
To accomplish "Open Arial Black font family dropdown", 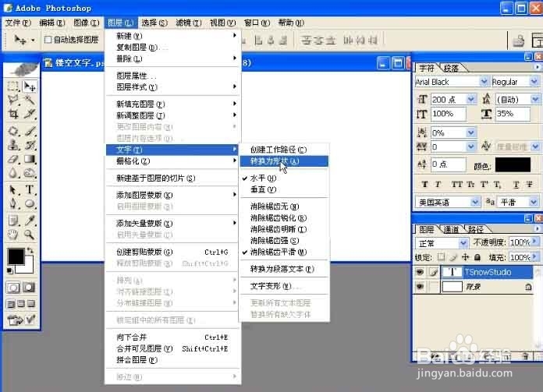I will point(484,82).
